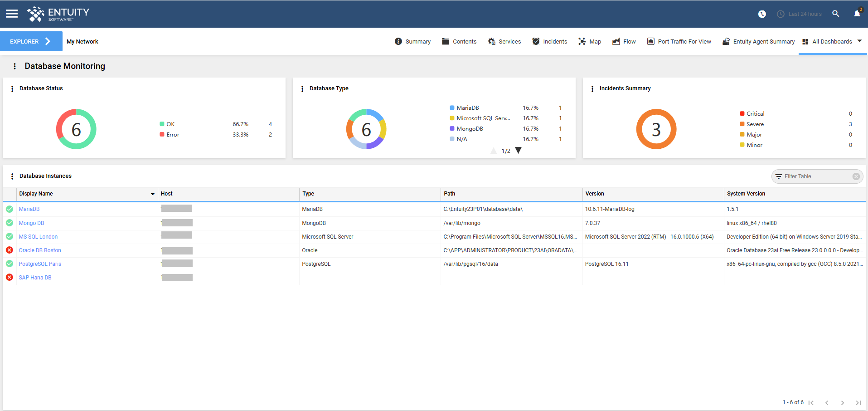Go to last table page

pyautogui.click(x=858, y=403)
